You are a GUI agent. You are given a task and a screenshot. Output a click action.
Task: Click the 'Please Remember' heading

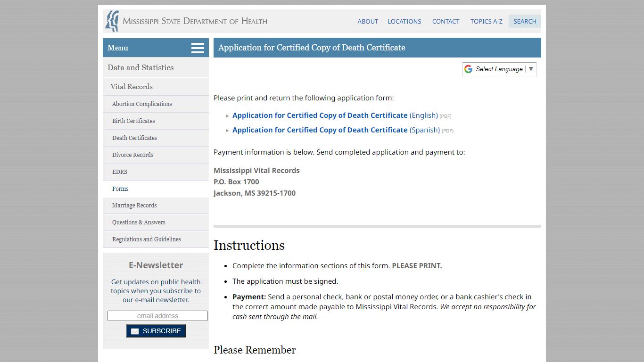(x=255, y=350)
